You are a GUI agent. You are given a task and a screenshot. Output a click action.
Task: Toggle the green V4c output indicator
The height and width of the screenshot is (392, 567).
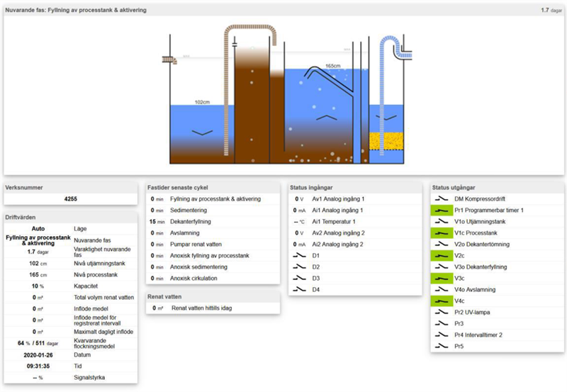click(440, 301)
